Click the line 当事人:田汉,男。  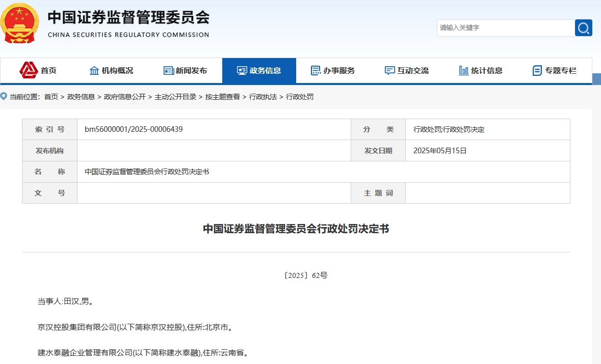(67, 301)
